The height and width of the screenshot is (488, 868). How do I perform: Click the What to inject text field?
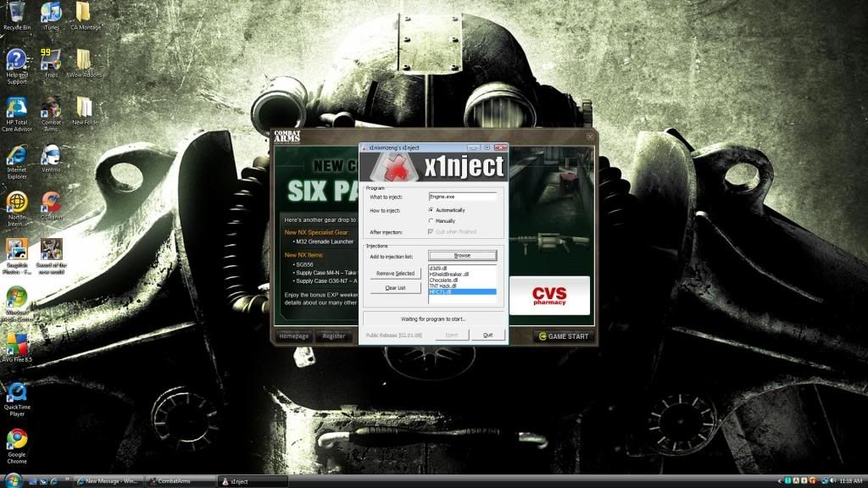pos(462,197)
